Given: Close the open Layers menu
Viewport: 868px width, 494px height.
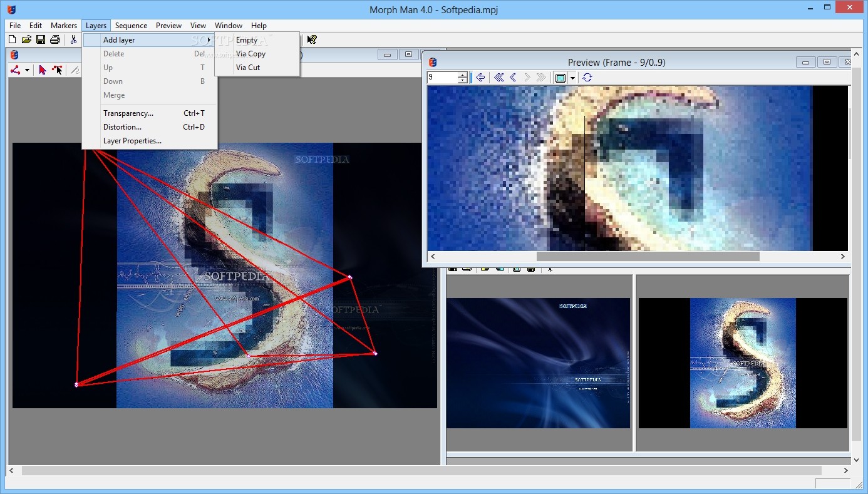Looking at the screenshot, I should click(x=96, y=26).
